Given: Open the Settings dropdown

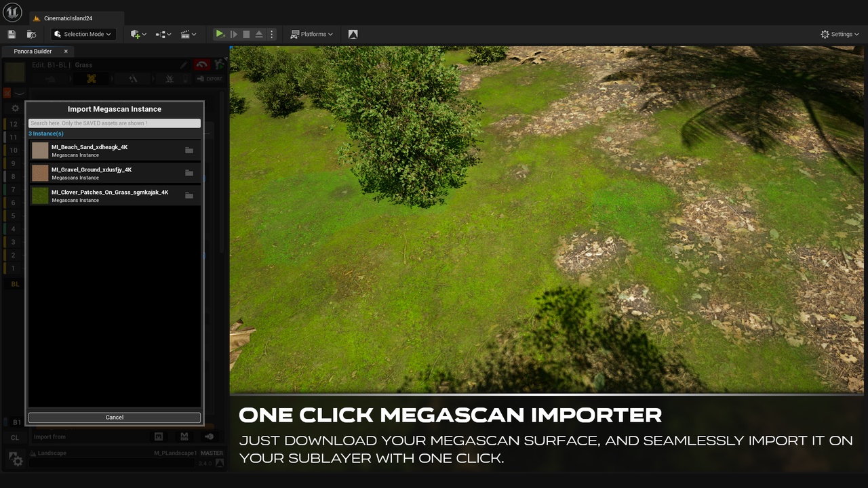Looking at the screenshot, I should click(840, 34).
